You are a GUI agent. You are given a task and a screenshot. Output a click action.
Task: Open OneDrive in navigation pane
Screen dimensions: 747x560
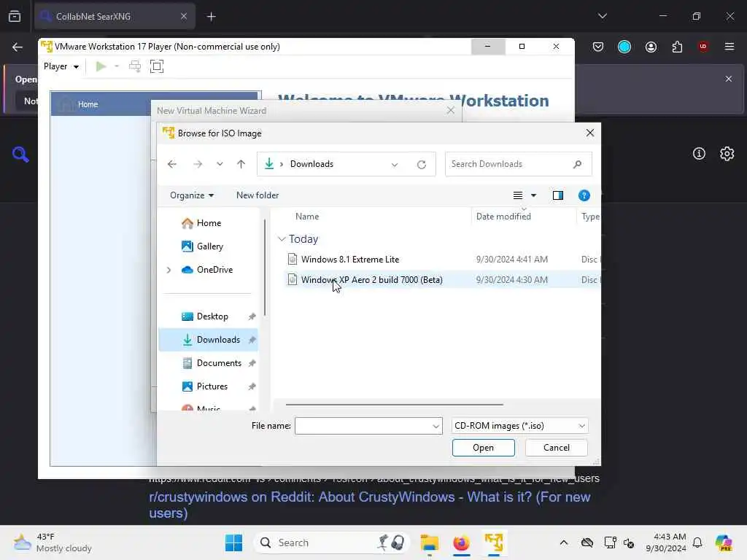(x=207, y=270)
